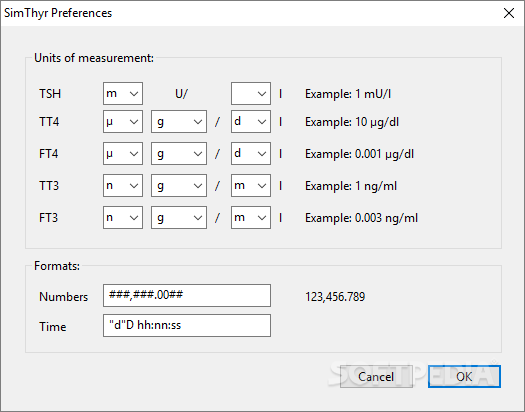525x412 pixels.
Task: Click the 'Formats:' group label
Action: point(57,266)
